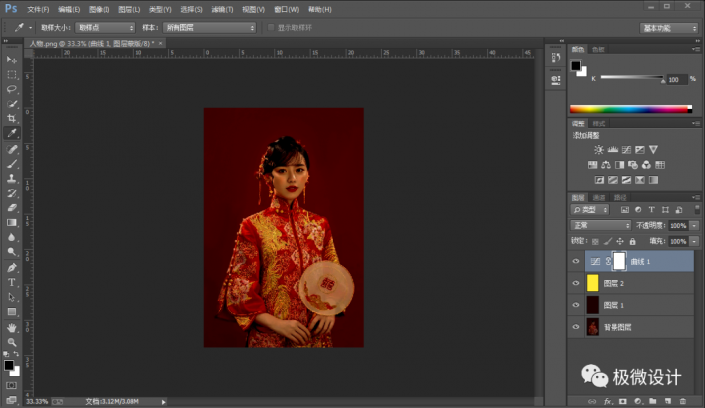Select the Zoom tool
This screenshot has width=705, height=408.
[12, 342]
